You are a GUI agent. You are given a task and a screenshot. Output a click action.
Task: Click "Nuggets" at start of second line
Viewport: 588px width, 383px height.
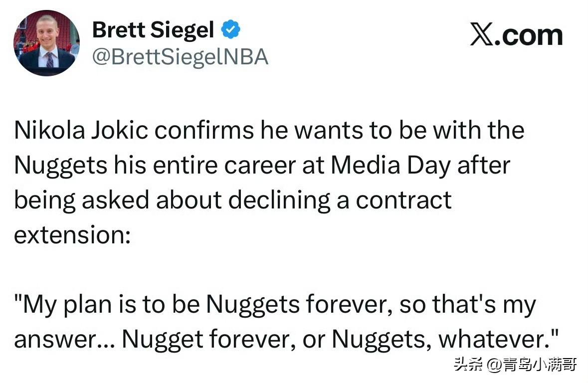pos(61,166)
